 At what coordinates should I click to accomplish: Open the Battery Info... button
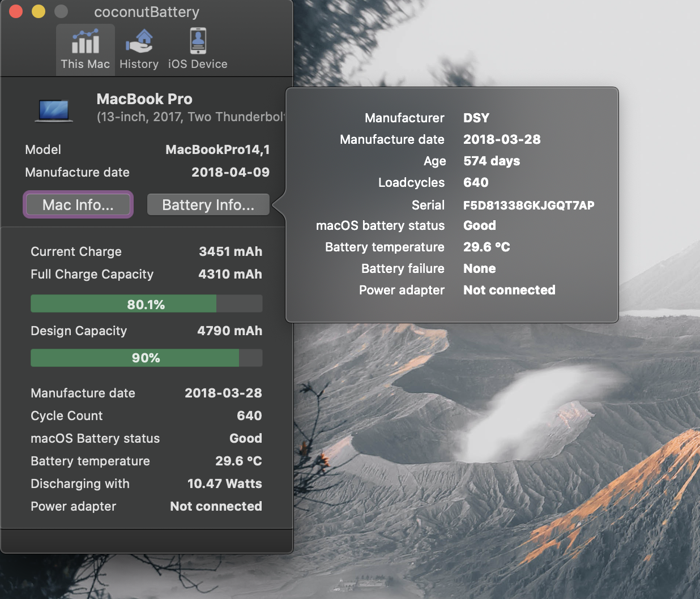pyautogui.click(x=208, y=204)
